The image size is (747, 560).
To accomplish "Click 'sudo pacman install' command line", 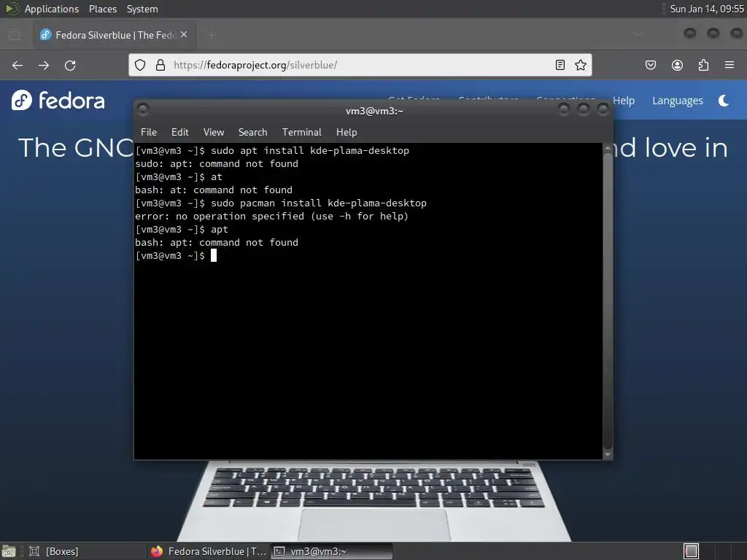I will [281, 203].
